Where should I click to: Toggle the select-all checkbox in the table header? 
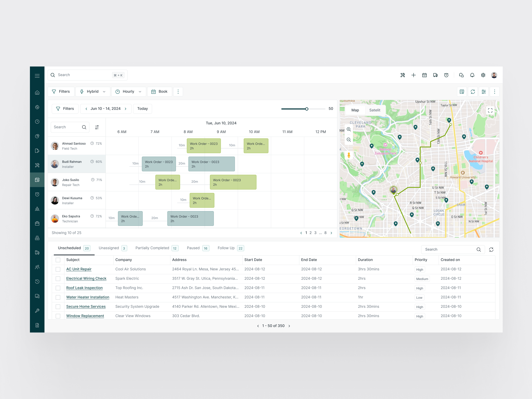58,260
